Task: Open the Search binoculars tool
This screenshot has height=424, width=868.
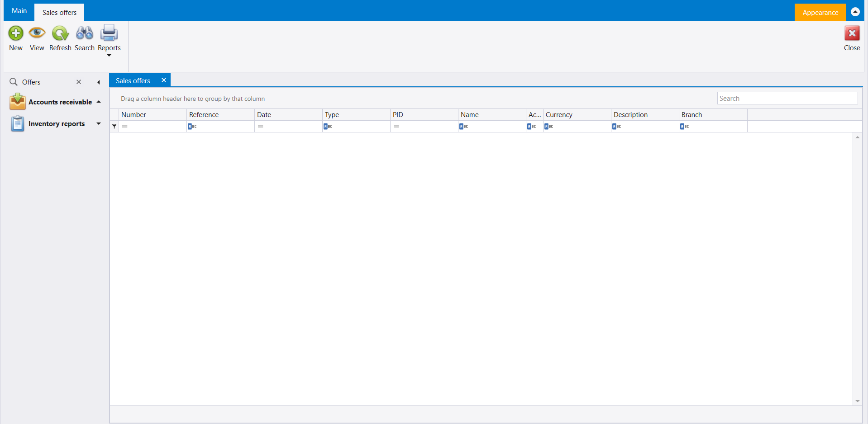Action: (85, 33)
